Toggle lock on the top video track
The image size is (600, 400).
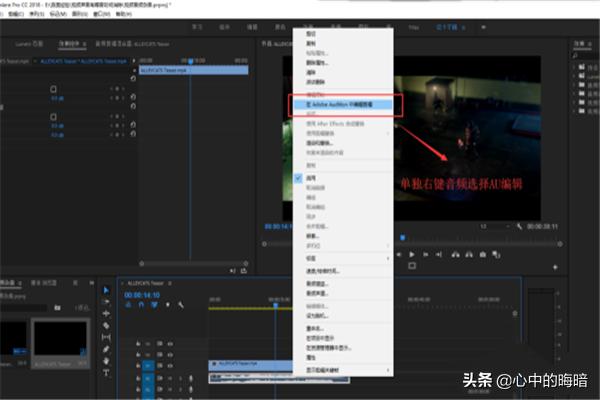point(138,344)
